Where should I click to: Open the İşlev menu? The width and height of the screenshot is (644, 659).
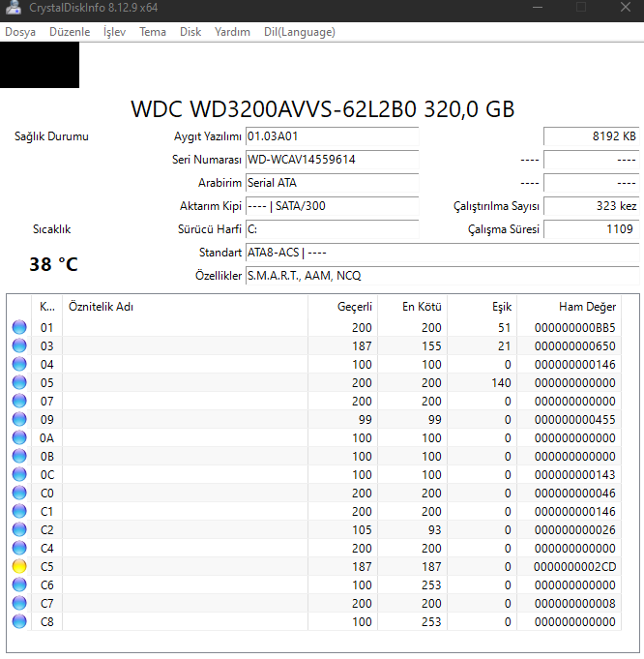click(x=115, y=32)
